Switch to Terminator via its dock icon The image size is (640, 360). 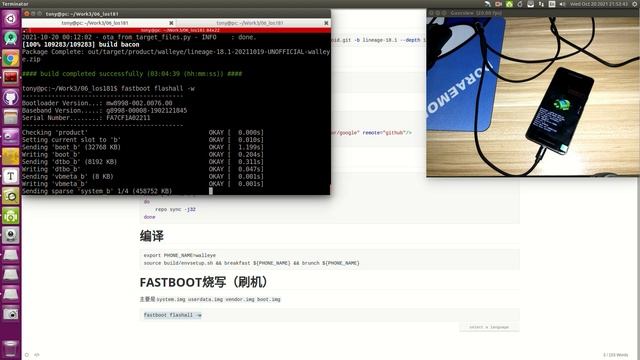(x=11, y=78)
